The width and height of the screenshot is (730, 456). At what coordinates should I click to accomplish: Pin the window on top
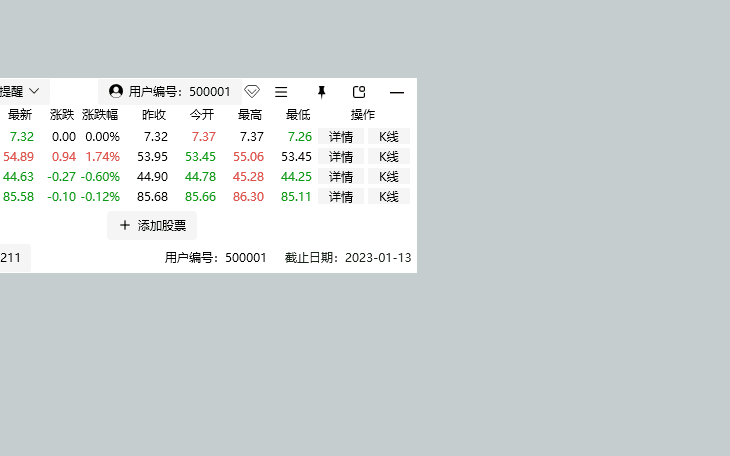pos(321,92)
